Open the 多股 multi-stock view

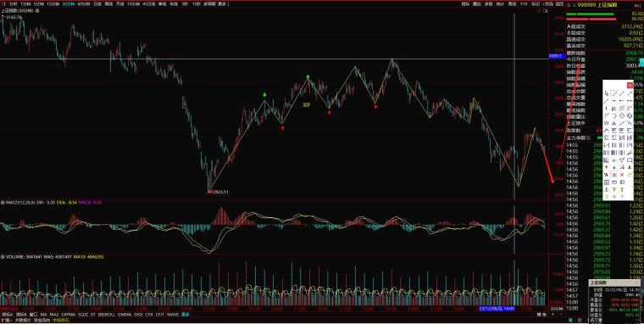point(488,3)
